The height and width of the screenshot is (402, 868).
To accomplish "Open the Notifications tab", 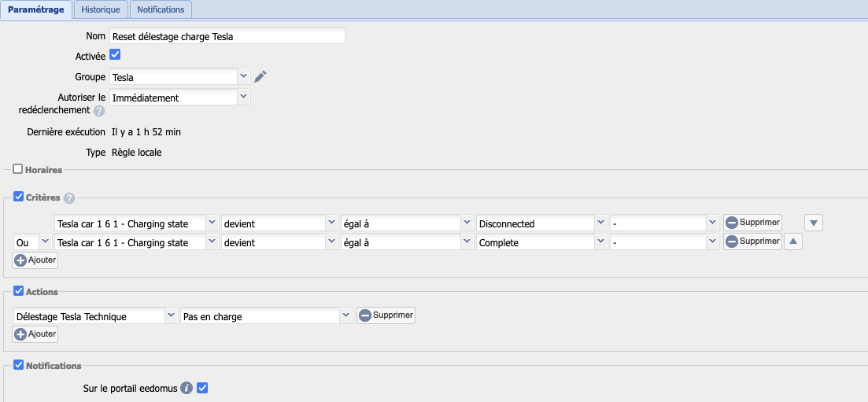I will click(161, 9).
